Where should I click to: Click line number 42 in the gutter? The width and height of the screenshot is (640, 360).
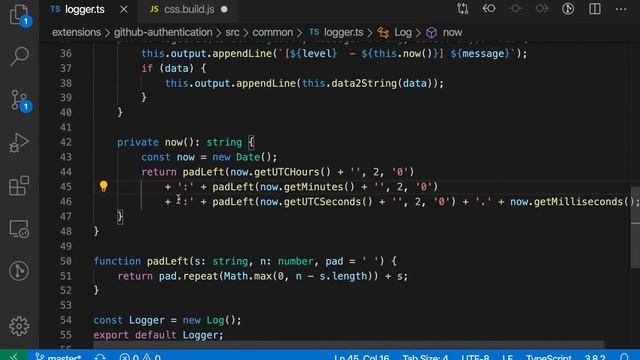(65, 142)
